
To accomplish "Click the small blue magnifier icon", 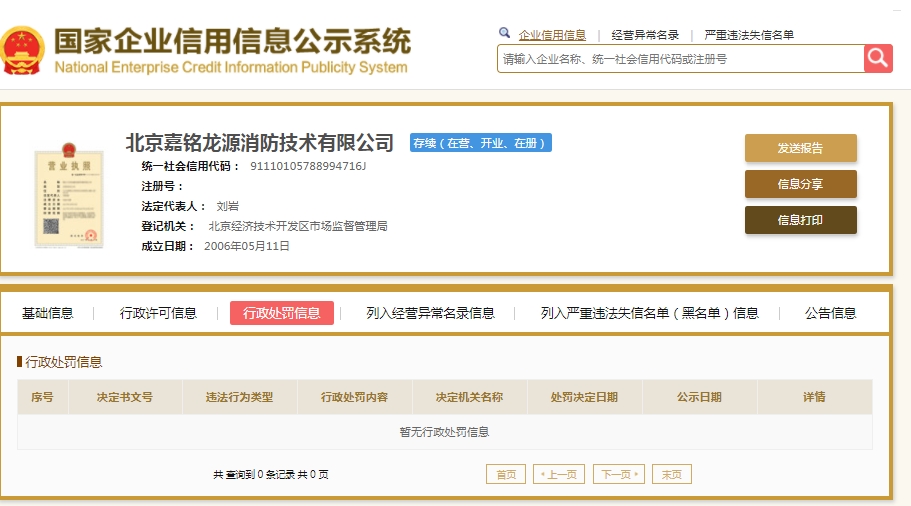I will 504,33.
